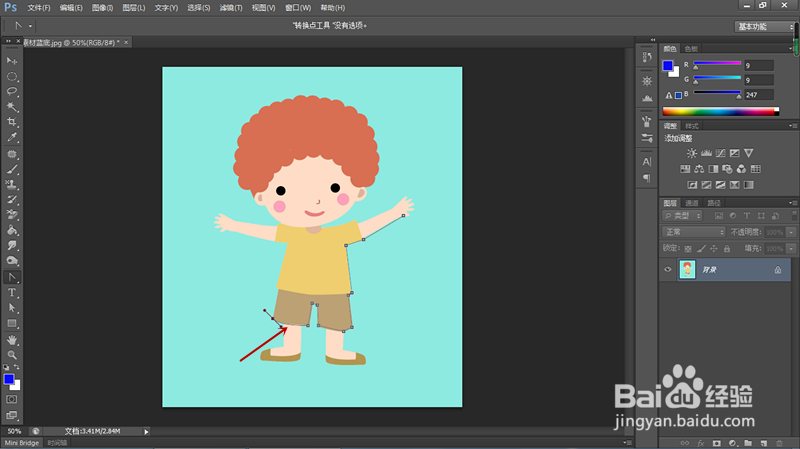Toggle lock all padlock icon
Viewport: 800px width, 449px height.
coord(727,248)
